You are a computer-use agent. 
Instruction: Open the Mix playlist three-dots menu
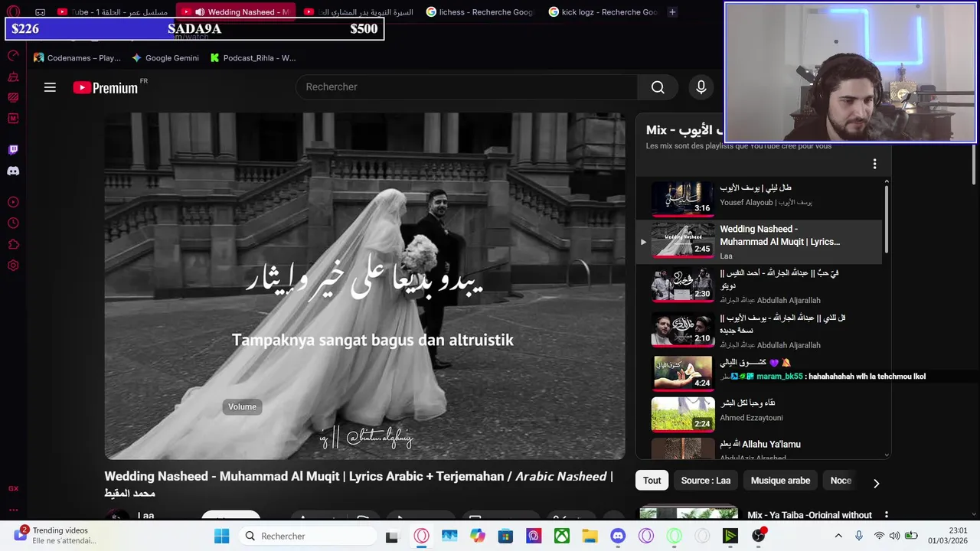874,164
